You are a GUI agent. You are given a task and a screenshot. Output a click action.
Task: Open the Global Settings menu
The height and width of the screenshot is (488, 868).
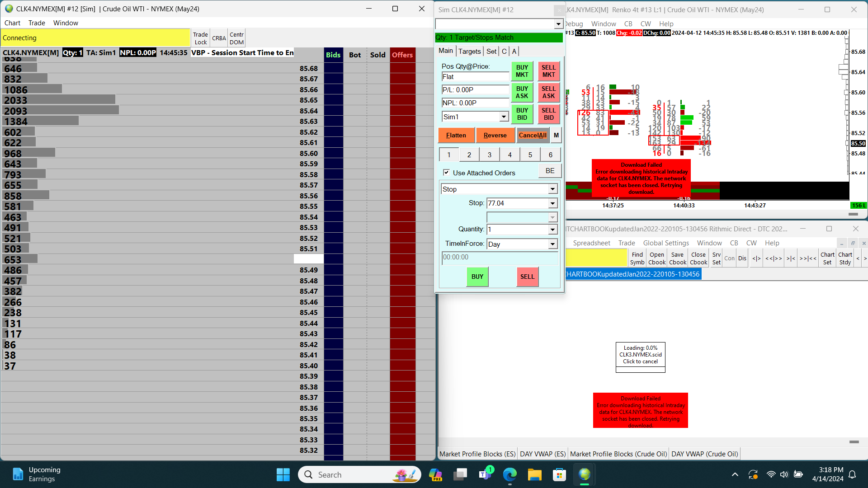(x=666, y=243)
